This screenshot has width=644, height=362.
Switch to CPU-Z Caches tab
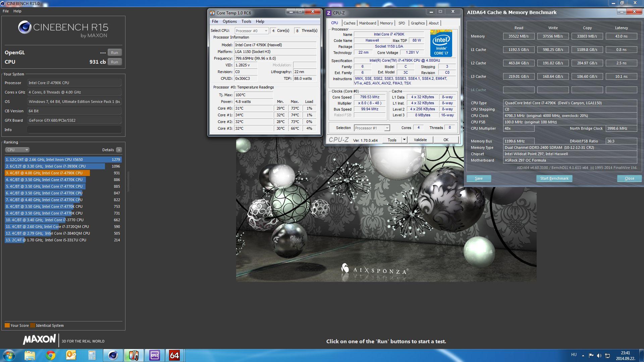(349, 23)
